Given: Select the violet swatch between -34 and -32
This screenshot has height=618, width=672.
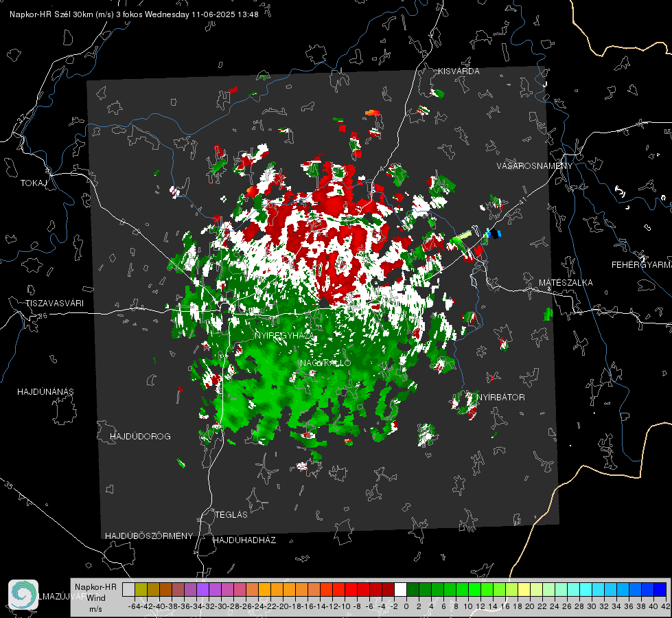Looking at the screenshot, I should point(202,590).
